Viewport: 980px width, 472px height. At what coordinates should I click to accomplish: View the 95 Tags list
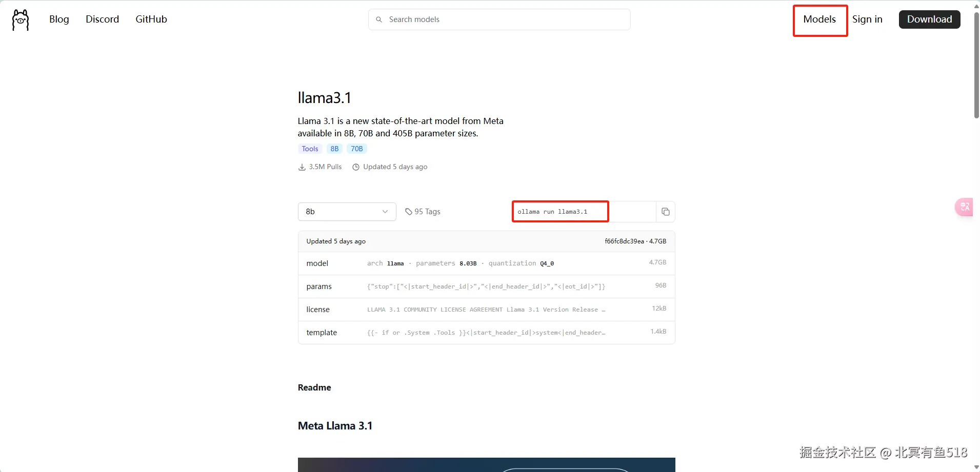coord(423,212)
